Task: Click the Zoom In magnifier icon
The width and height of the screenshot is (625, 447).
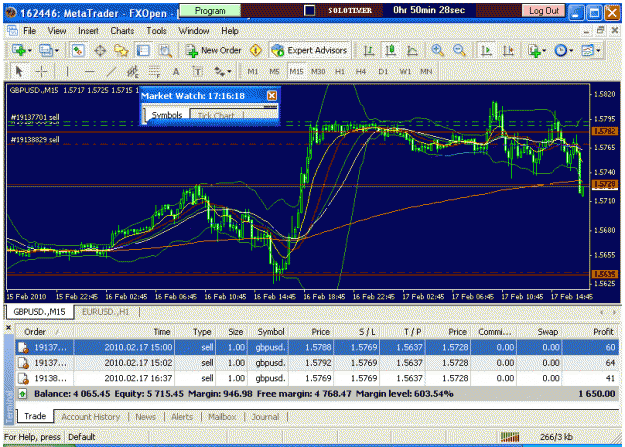Action: 438,51
